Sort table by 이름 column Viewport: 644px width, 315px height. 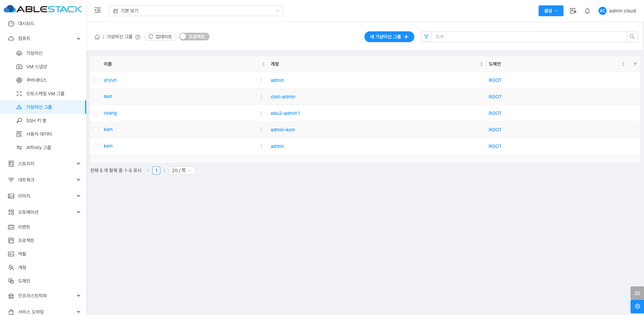point(263,64)
